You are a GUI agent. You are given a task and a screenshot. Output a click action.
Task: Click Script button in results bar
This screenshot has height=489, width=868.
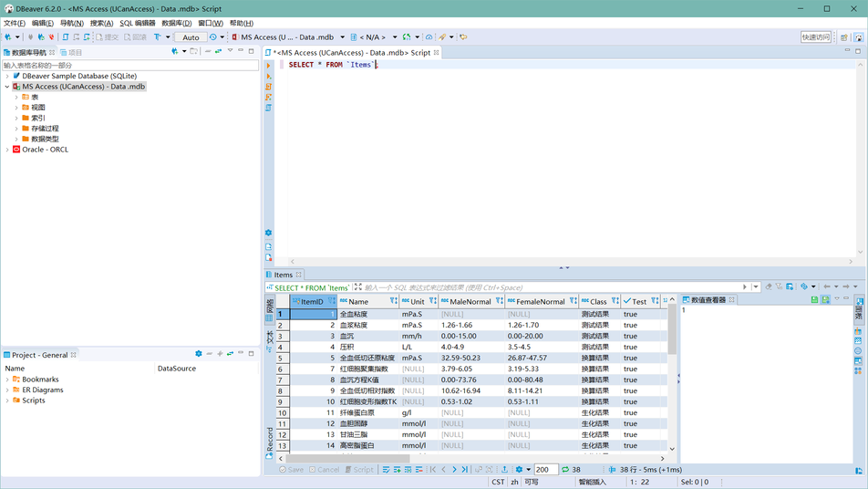point(359,470)
